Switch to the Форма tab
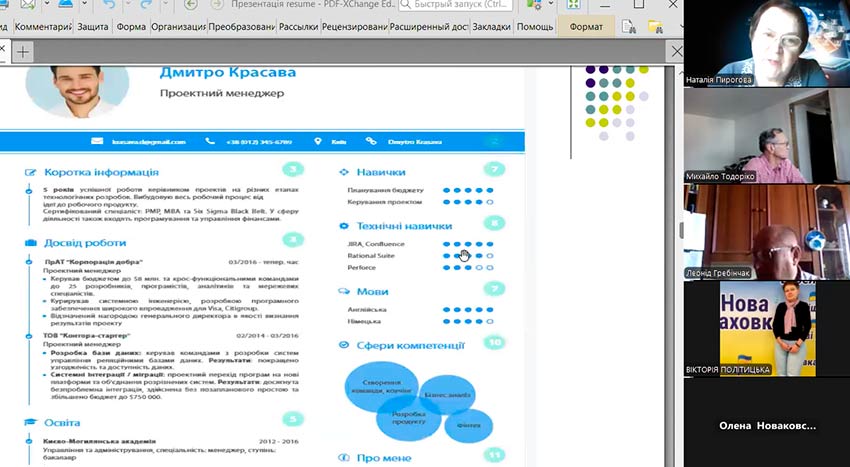The width and height of the screenshot is (850, 467). pyautogui.click(x=131, y=27)
